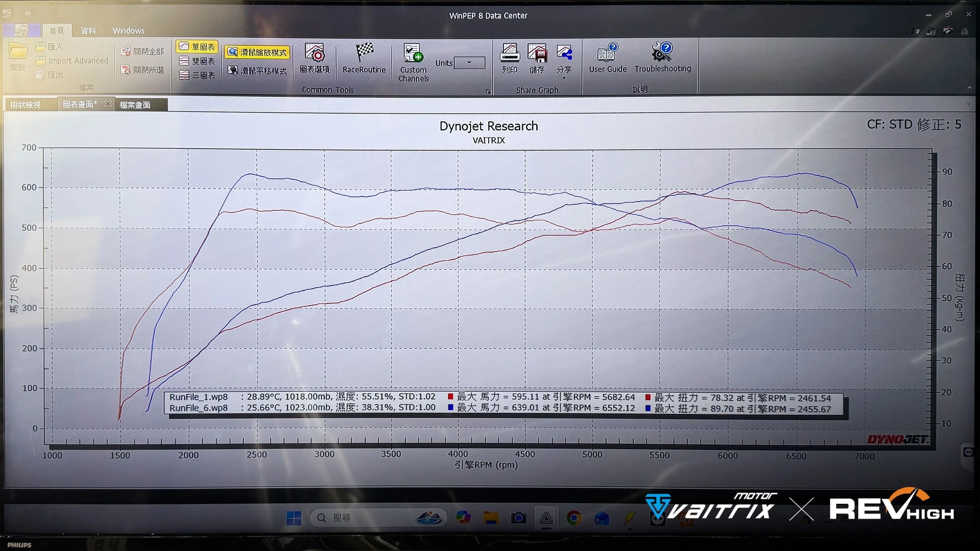
Task: Switch to the 資料 ribbon tab
Action: (88, 31)
